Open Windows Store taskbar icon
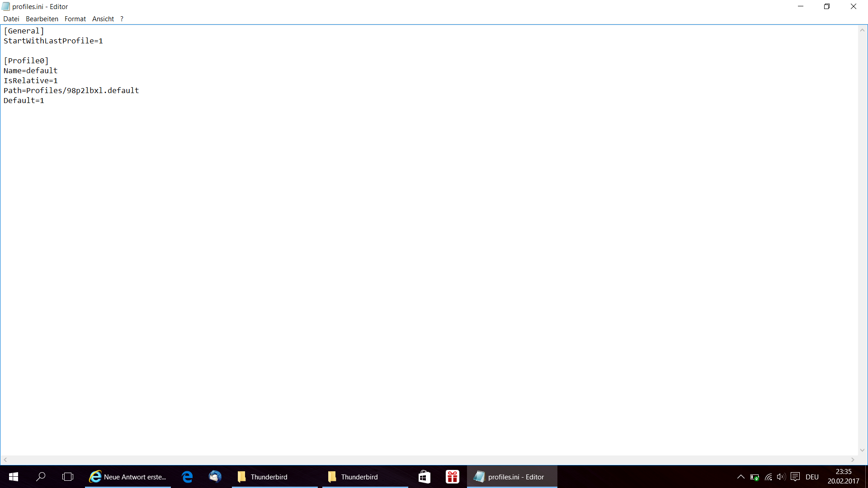868x488 pixels. click(424, 477)
